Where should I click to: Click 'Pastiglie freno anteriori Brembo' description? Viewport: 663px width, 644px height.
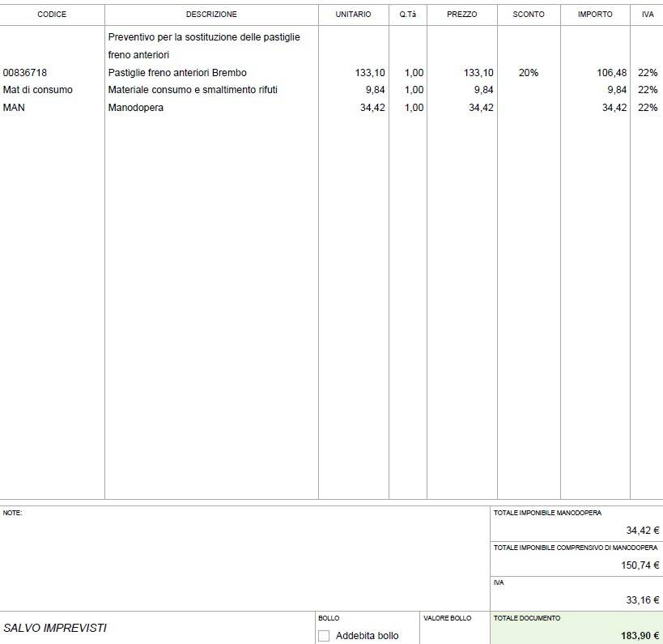pos(177,73)
